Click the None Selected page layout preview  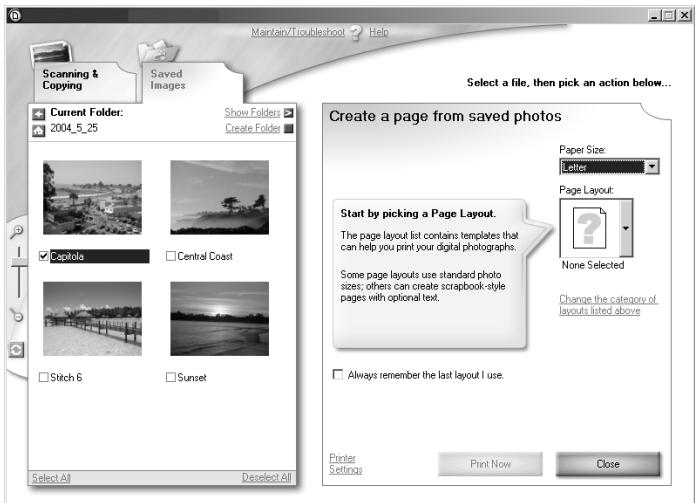tap(590, 228)
